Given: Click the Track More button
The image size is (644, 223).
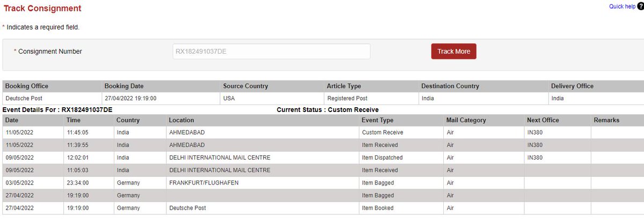Looking at the screenshot, I should [453, 51].
